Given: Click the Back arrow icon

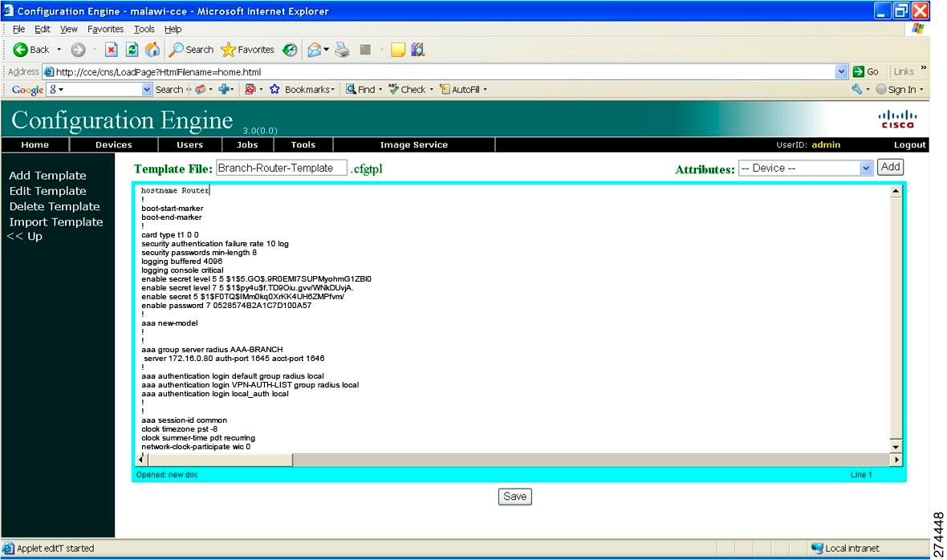Looking at the screenshot, I should [21, 50].
